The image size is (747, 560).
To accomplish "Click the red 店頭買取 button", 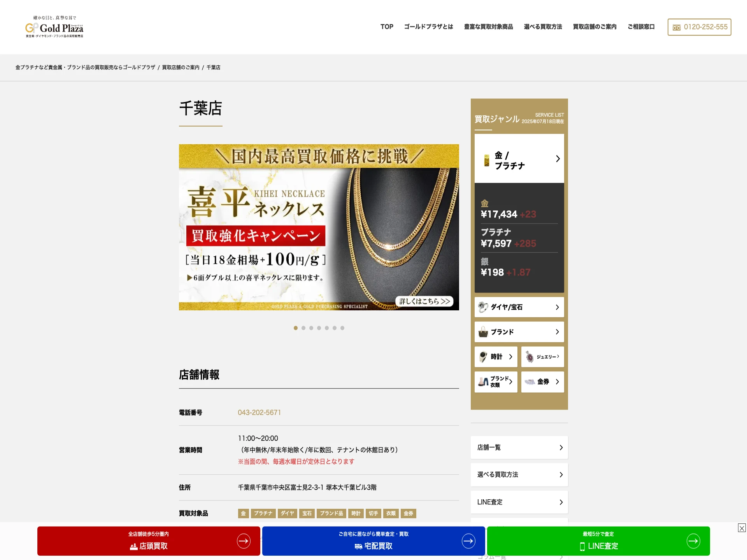I will (x=149, y=541).
